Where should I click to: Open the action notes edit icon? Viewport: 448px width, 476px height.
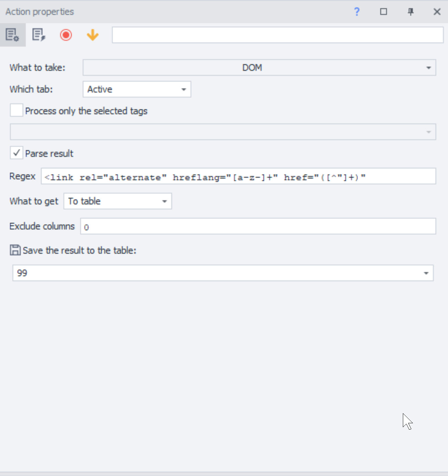tap(39, 35)
